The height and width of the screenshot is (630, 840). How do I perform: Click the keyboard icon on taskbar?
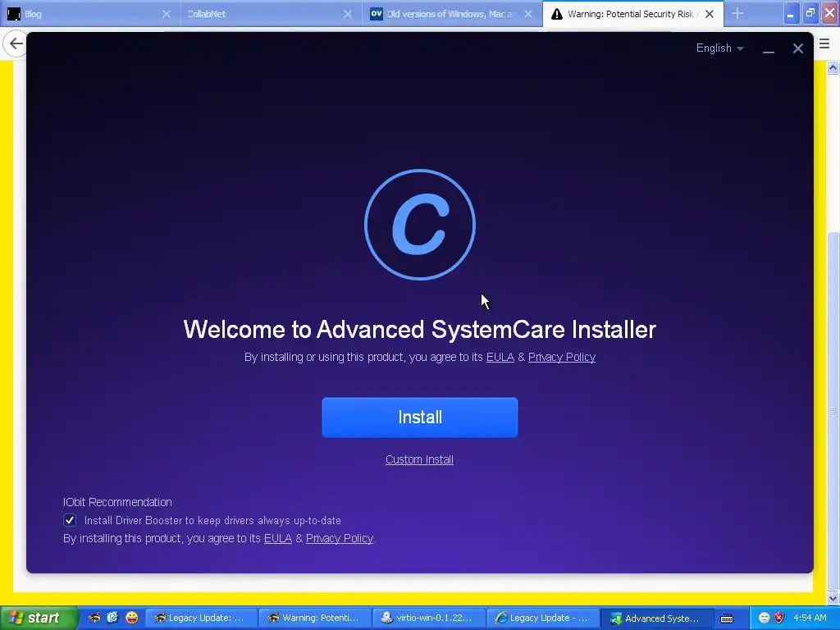(x=727, y=619)
